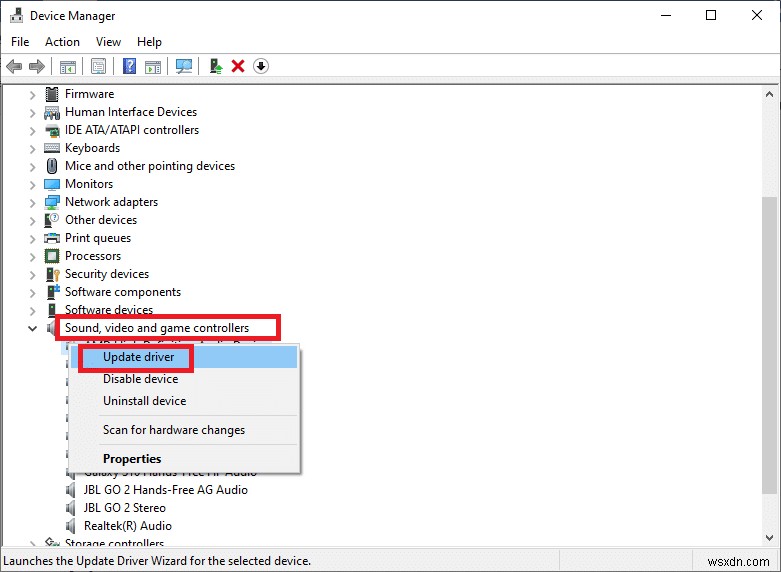Viewport: 781px width, 572px height.
Task: Choose Update driver from context menu
Action: click(184, 357)
